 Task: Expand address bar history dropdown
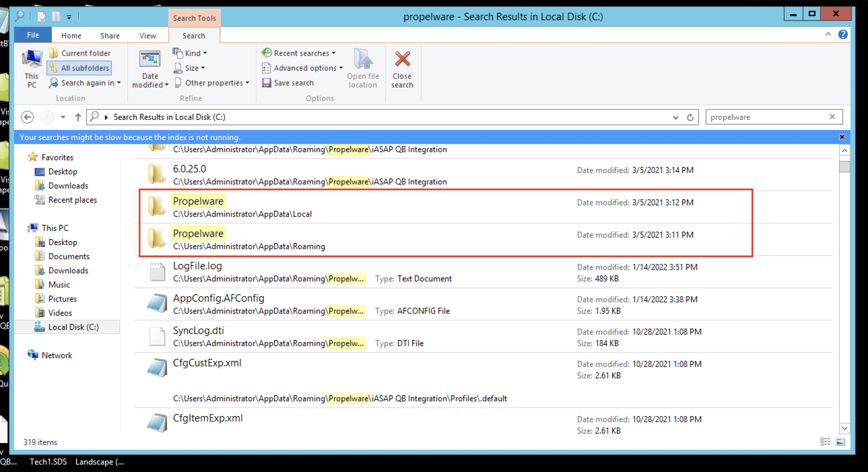coord(676,117)
